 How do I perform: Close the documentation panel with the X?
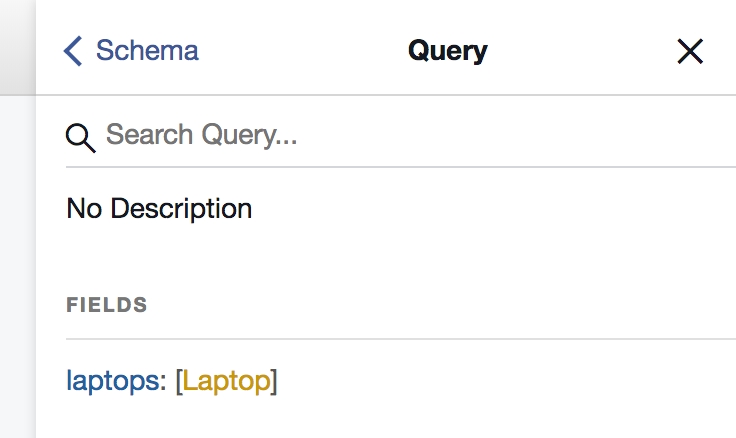[x=690, y=51]
